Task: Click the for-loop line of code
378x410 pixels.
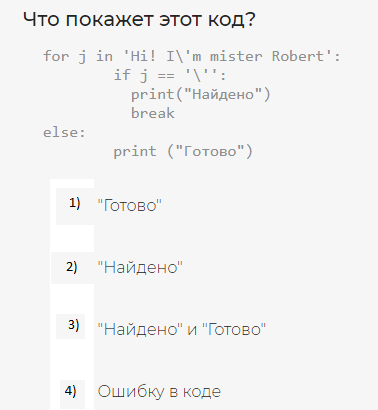Action: coord(192,56)
